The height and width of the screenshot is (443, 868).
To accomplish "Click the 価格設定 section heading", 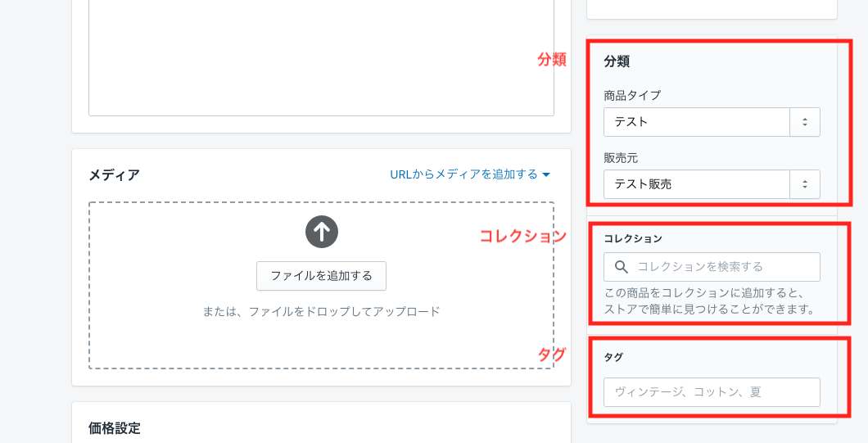I will tap(114, 427).
